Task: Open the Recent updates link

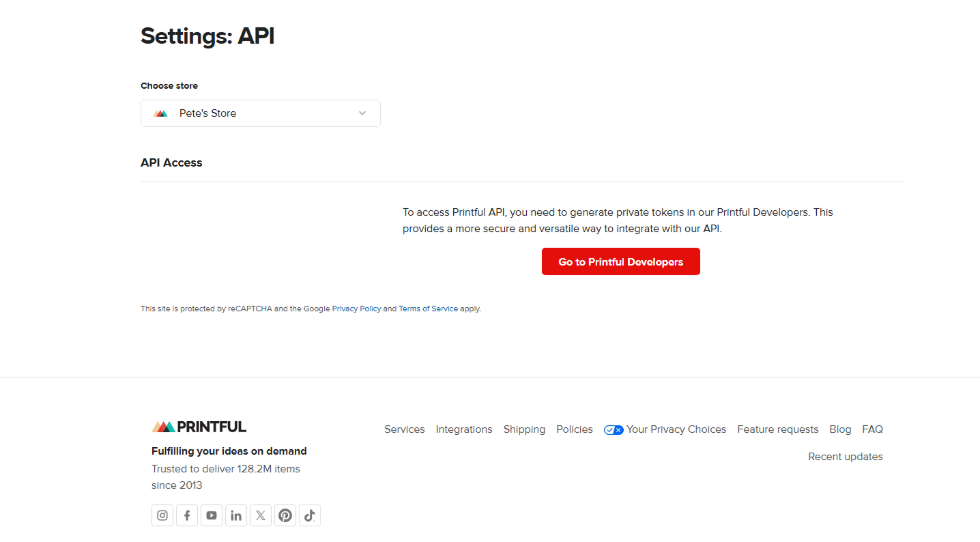Action: tap(846, 457)
